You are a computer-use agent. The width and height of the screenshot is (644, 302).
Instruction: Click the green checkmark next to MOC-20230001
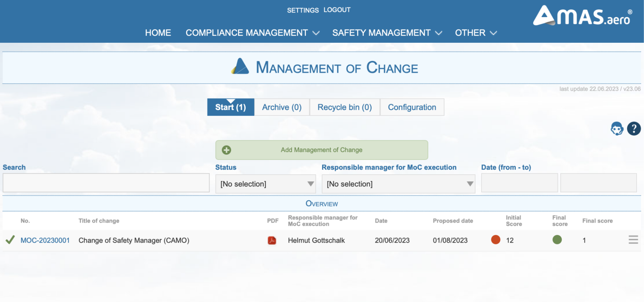pos(10,240)
